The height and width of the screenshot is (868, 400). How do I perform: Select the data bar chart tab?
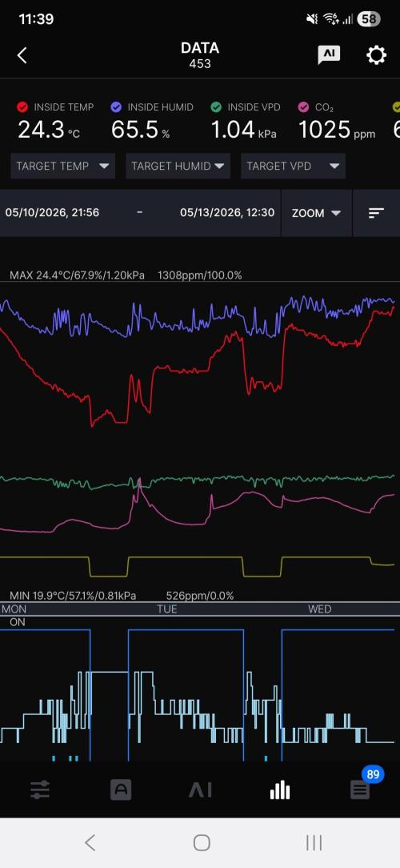280,790
